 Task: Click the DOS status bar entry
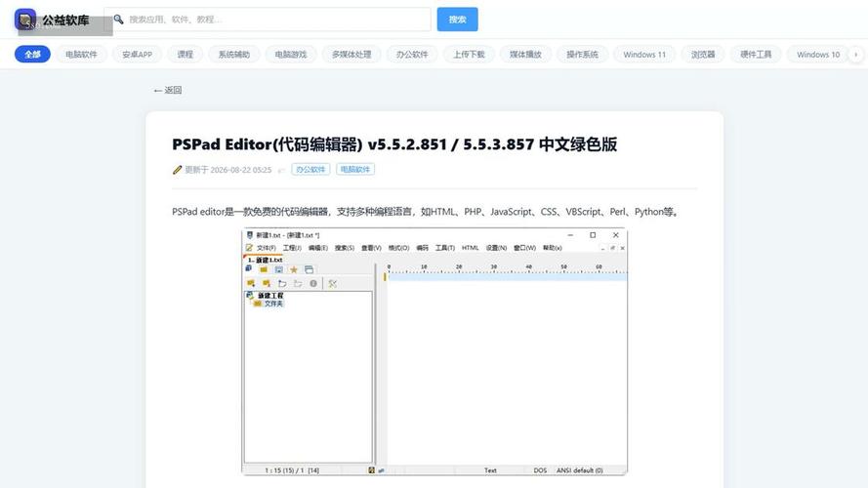click(x=540, y=470)
